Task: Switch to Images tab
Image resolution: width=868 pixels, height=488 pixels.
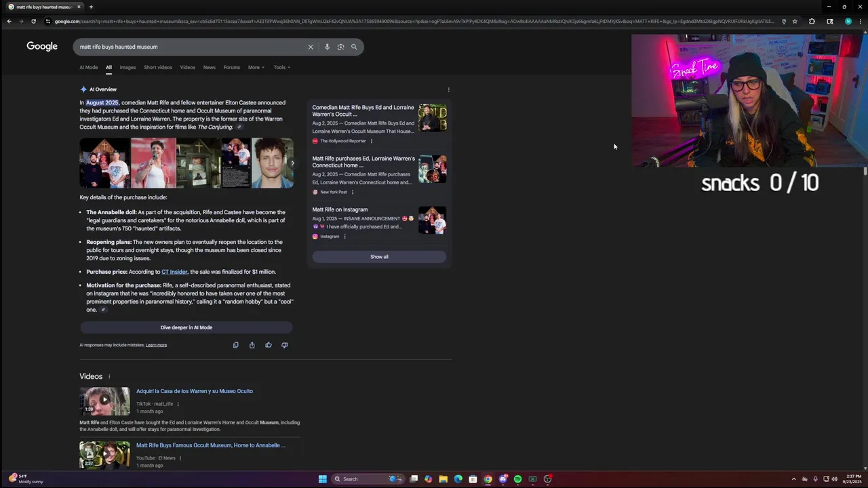Action: coord(127,67)
